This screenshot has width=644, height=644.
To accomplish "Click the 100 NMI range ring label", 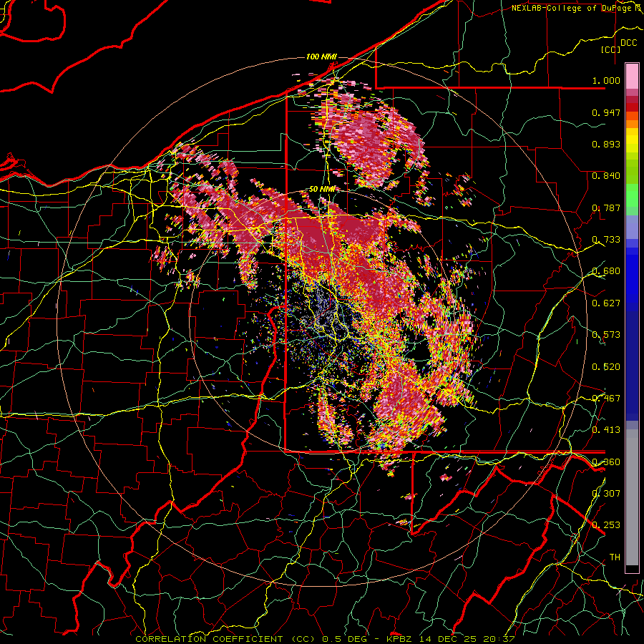I will click(321, 57).
